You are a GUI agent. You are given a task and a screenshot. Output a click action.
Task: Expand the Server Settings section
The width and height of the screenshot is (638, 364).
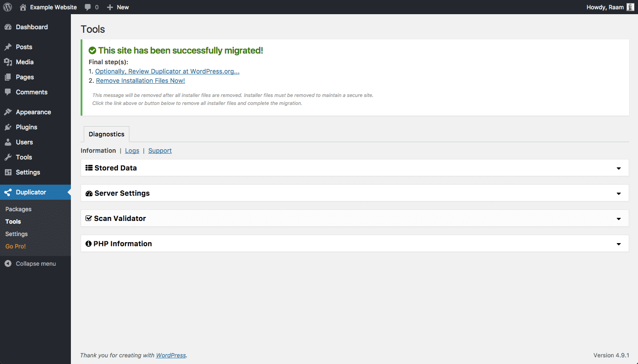(354, 193)
